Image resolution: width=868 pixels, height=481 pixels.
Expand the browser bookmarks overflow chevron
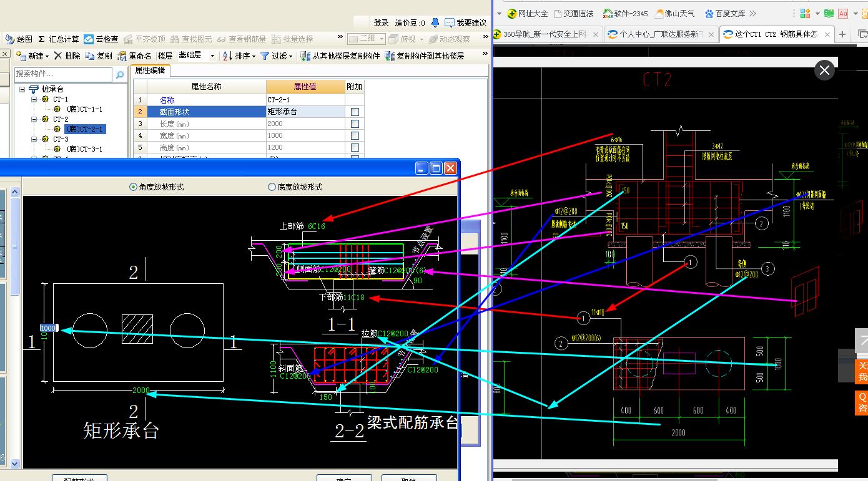coord(752,13)
